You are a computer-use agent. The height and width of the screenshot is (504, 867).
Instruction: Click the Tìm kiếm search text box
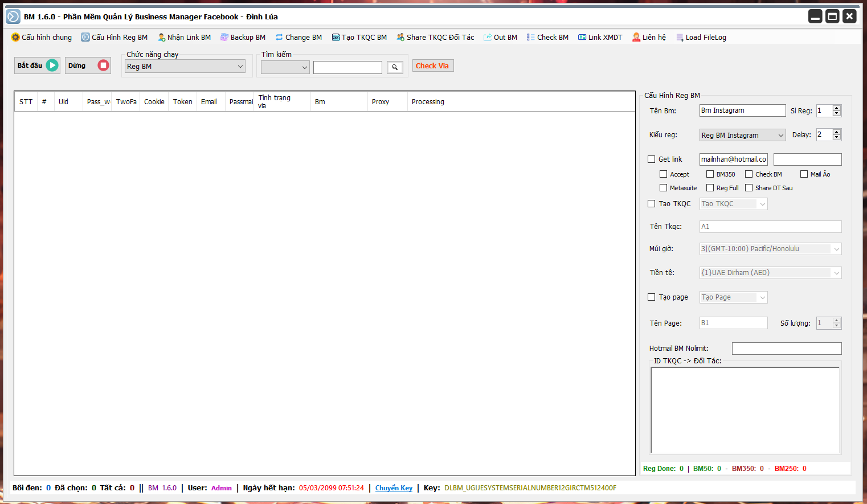pos(347,67)
